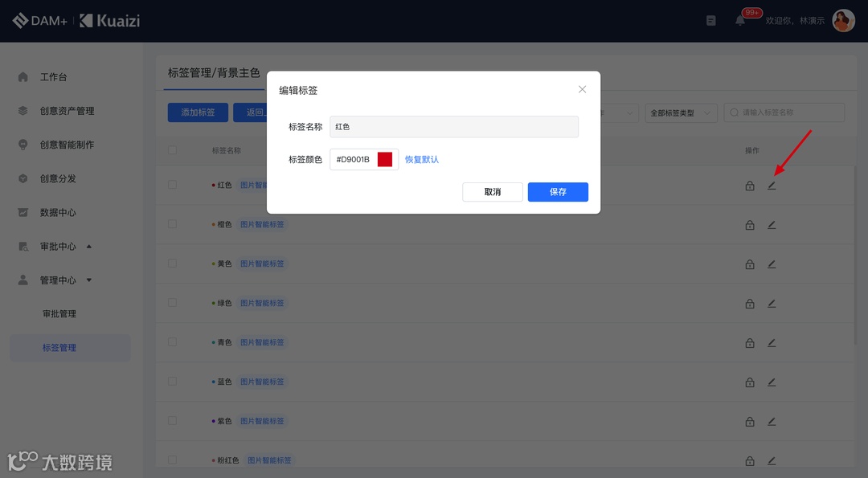Edit the 蓝色 tag with pencil icon

[x=772, y=382]
